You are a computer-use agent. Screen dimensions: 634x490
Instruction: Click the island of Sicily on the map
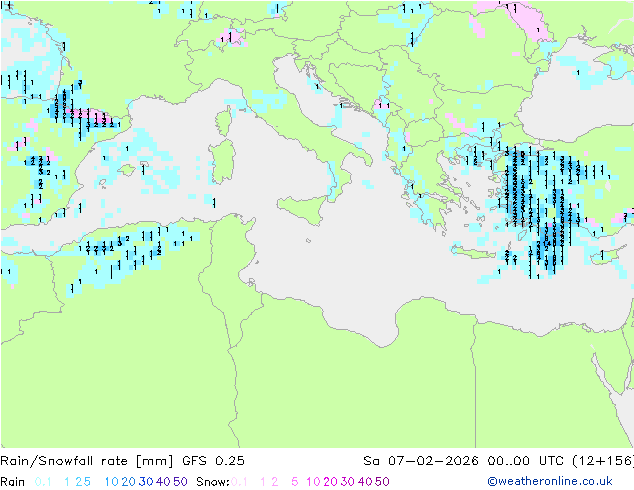tap(303, 208)
